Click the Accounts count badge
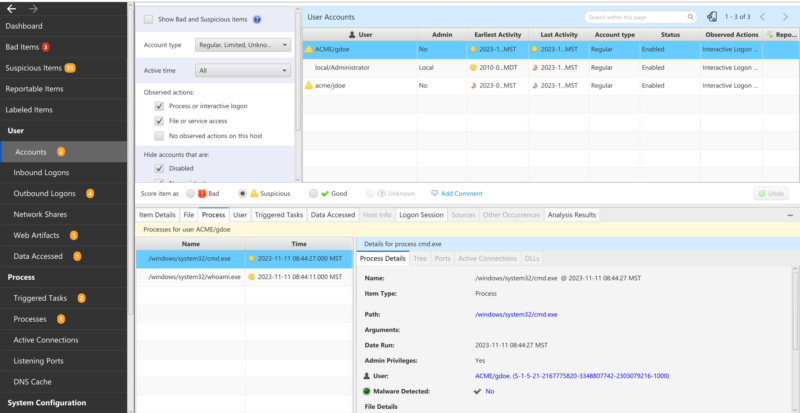The image size is (800, 413). point(61,152)
